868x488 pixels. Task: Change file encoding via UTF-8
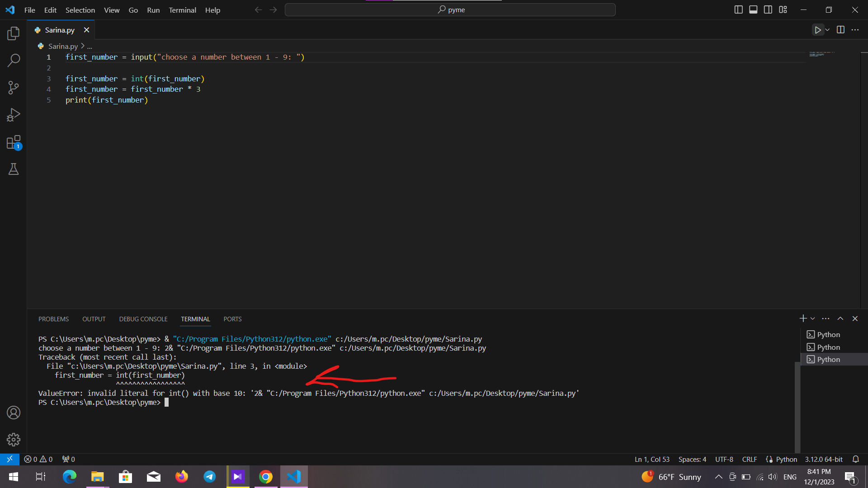[x=724, y=459]
